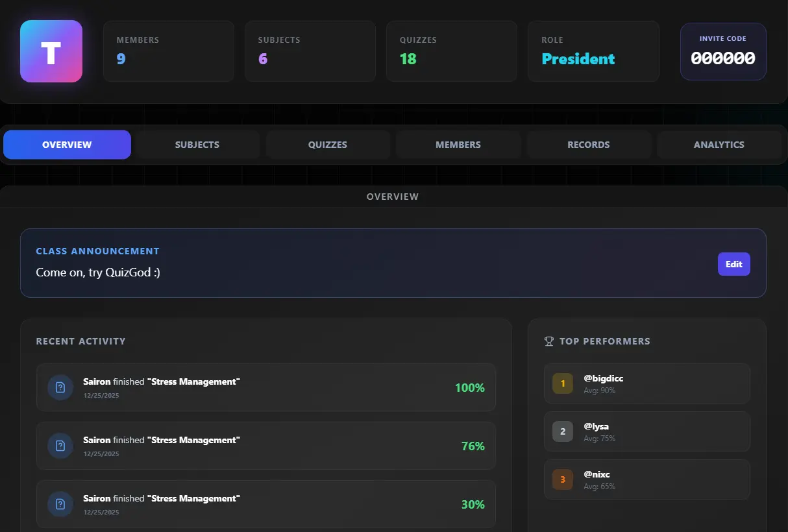Click the silver rank 2 badge for @lysa
This screenshot has height=532, width=788.
point(563,431)
